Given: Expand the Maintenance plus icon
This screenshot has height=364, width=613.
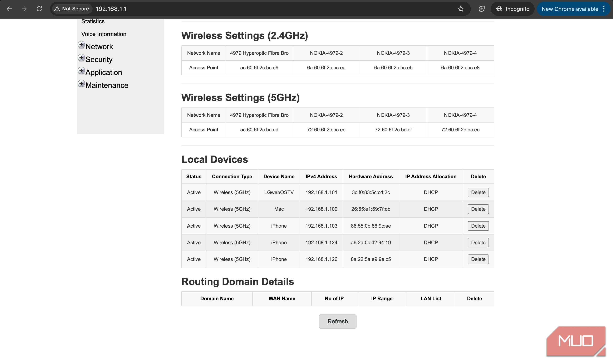Looking at the screenshot, I should 81,84.
